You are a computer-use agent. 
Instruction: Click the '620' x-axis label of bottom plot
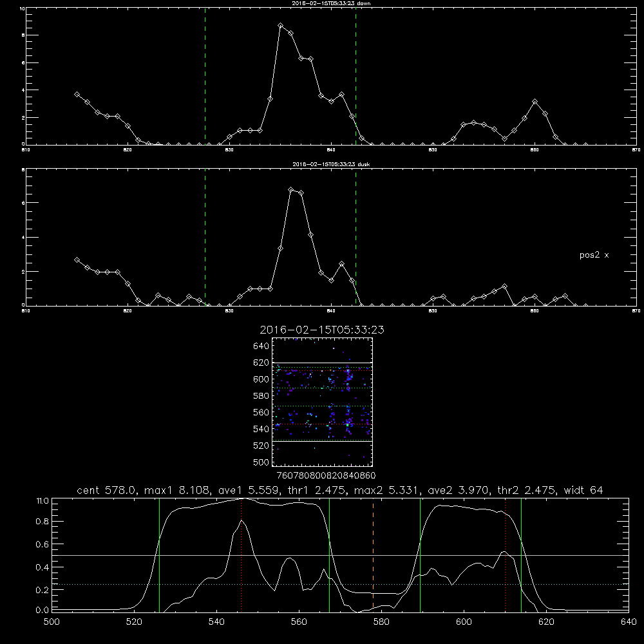point(546,622)
